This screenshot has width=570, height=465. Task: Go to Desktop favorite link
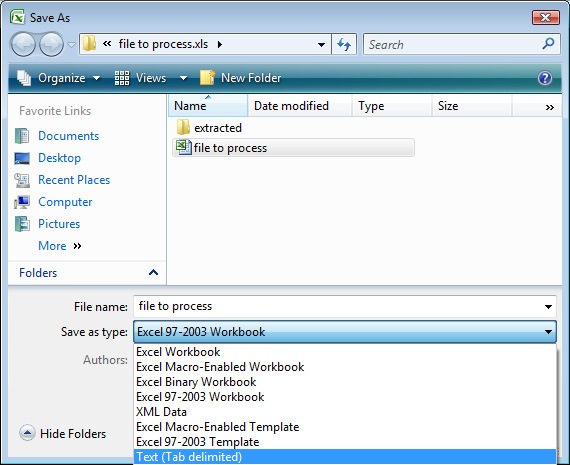coord(59,158)
